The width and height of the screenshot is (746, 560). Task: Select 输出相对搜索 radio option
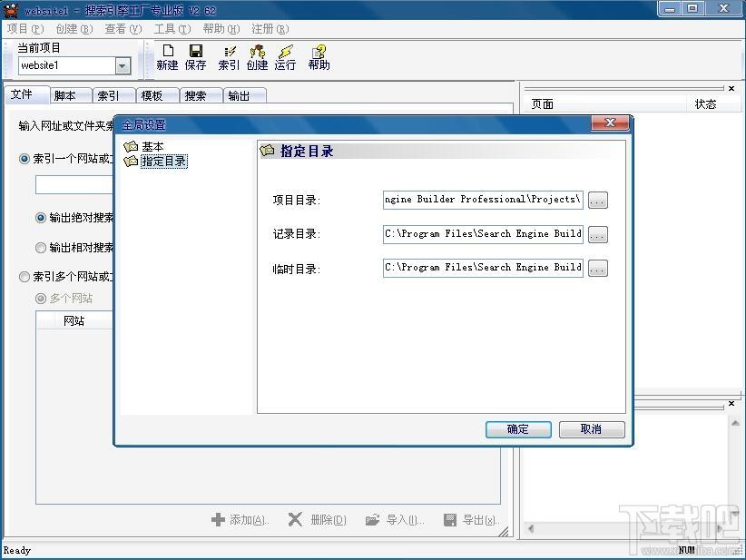click(x=41, y=248)
